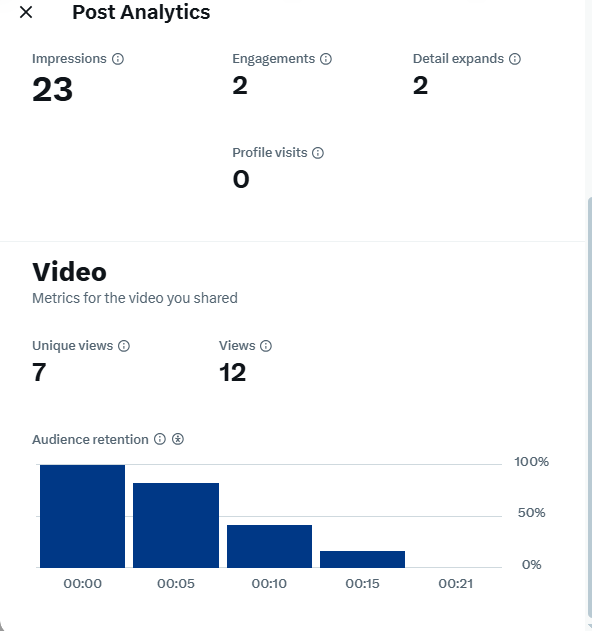The height and width of the screenshot is (631, 592).
Task: Open the Audience retention info icon
Action: (x=160, y=439)
